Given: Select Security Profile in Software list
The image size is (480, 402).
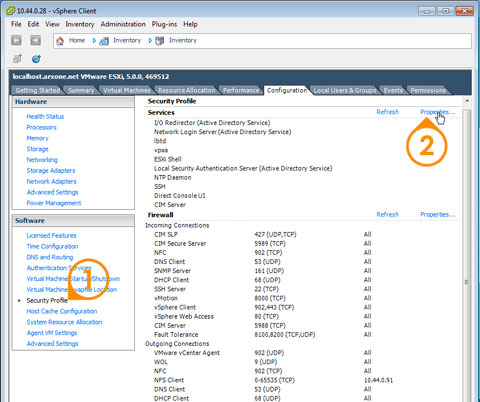Looking at the screenshot, I should click(47, 300).
